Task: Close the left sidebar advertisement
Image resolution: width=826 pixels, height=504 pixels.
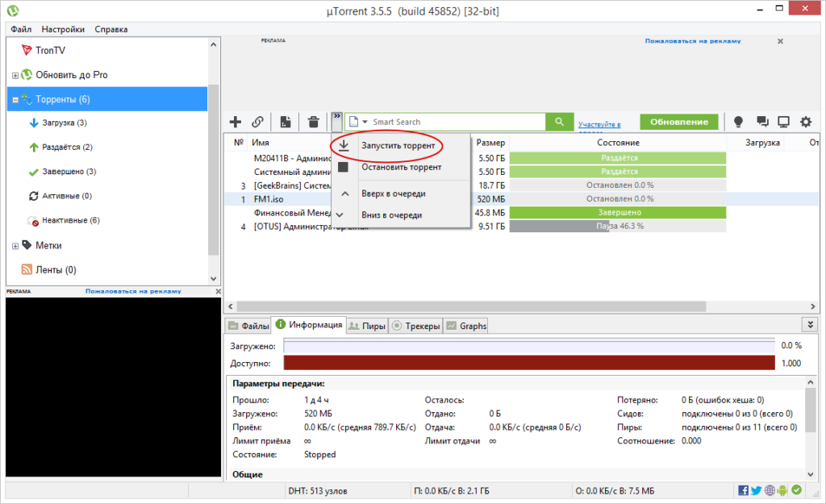Action: [218, 291]
